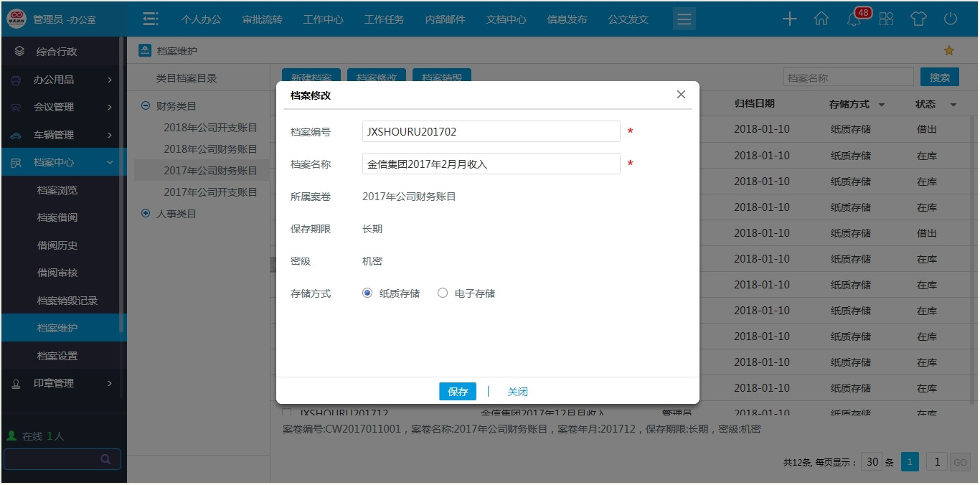Open the notifications bell showing 48 alerts
This screenshot has height=485, width=980.
(x=854, y=19)
